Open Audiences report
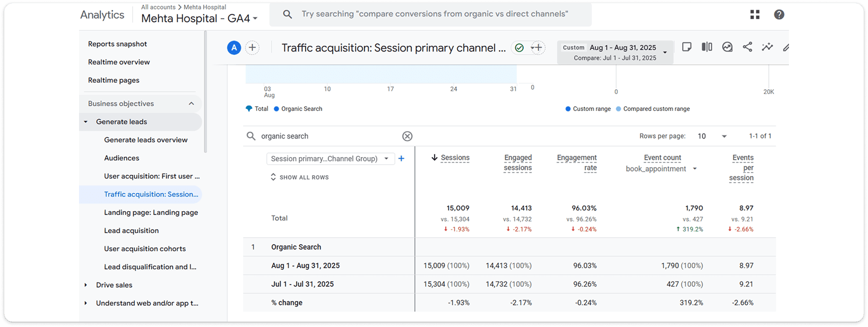This screenshot has width=868, height=327. [121, 158]
